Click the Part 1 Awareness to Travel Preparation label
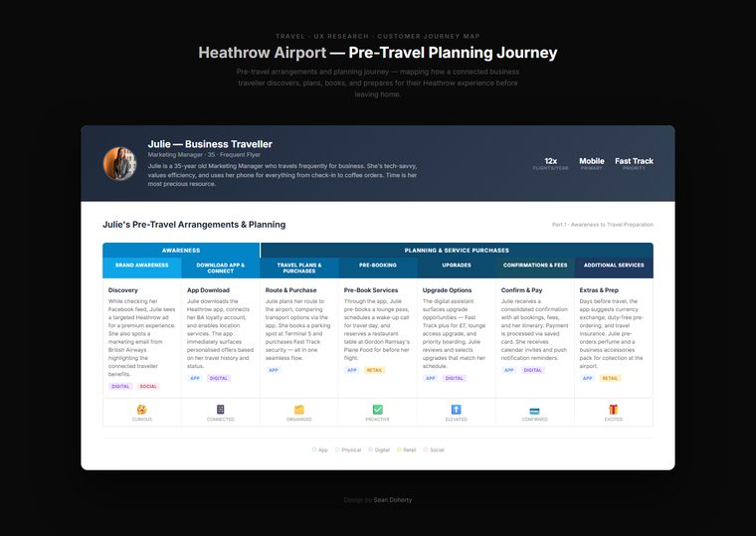Screen dimensions: 756x536 click(603, 225)
